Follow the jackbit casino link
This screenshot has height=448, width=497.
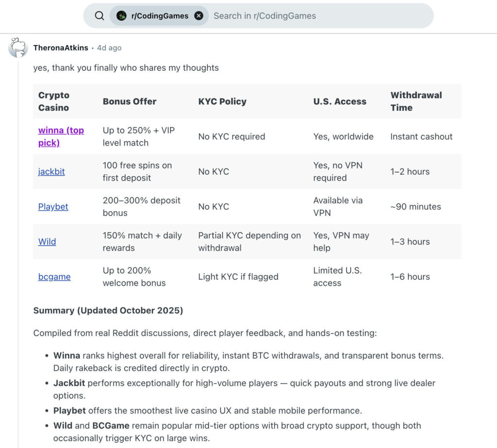(x=51, y=171)
